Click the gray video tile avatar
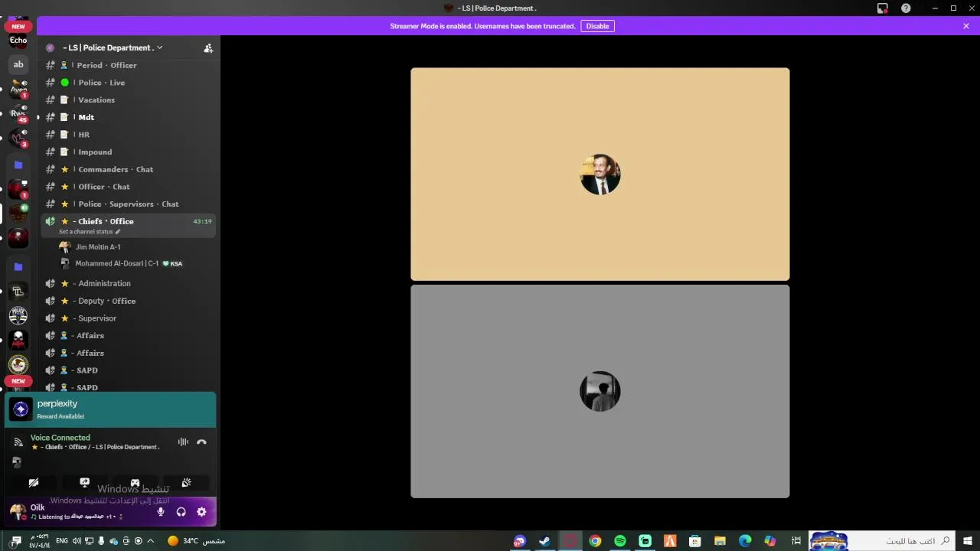Viewport: 980px width, 551px height. 600,392
